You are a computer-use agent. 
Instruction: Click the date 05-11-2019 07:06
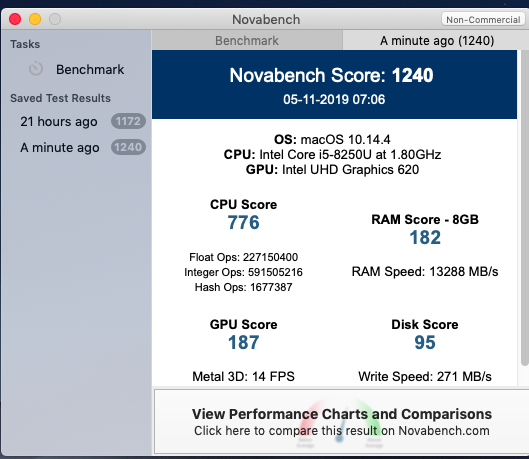tap(334, 99)
